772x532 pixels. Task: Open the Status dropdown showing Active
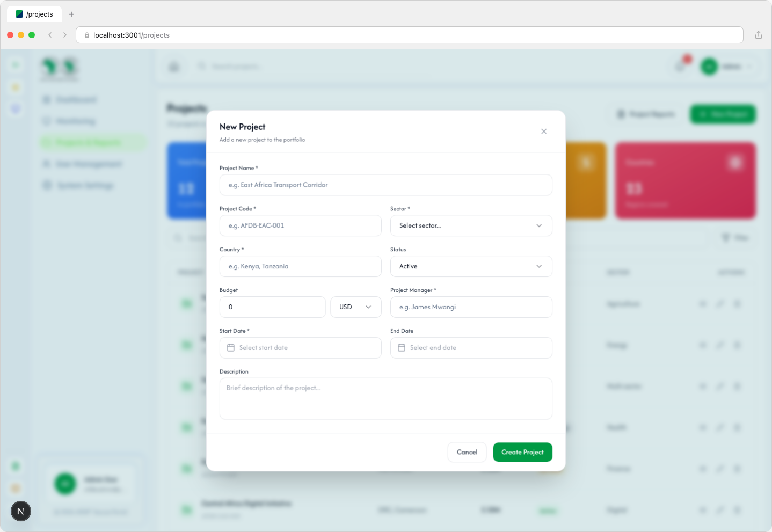pos(471,266)
